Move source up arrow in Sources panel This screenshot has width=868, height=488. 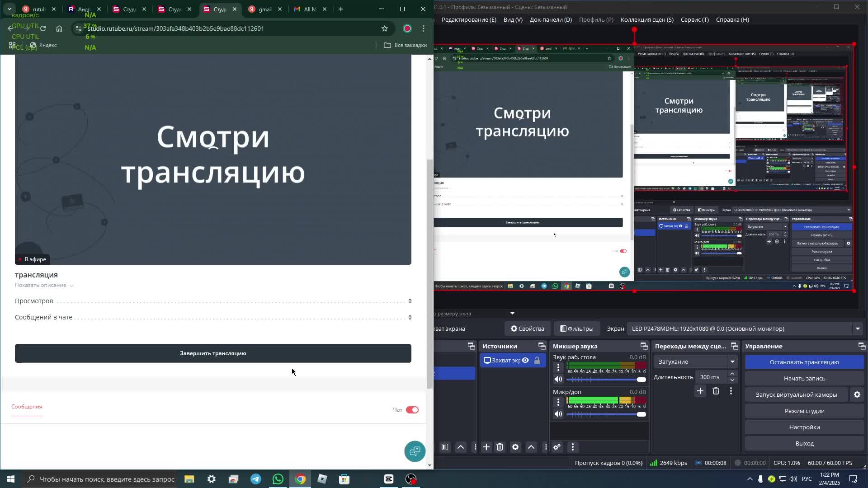click(x=531, y=447)
